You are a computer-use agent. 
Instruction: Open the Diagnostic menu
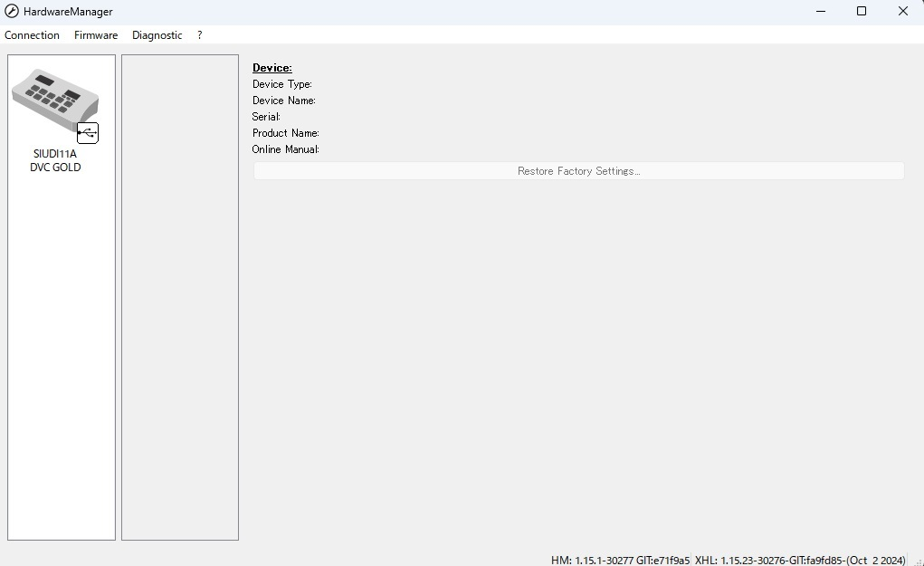157,35
